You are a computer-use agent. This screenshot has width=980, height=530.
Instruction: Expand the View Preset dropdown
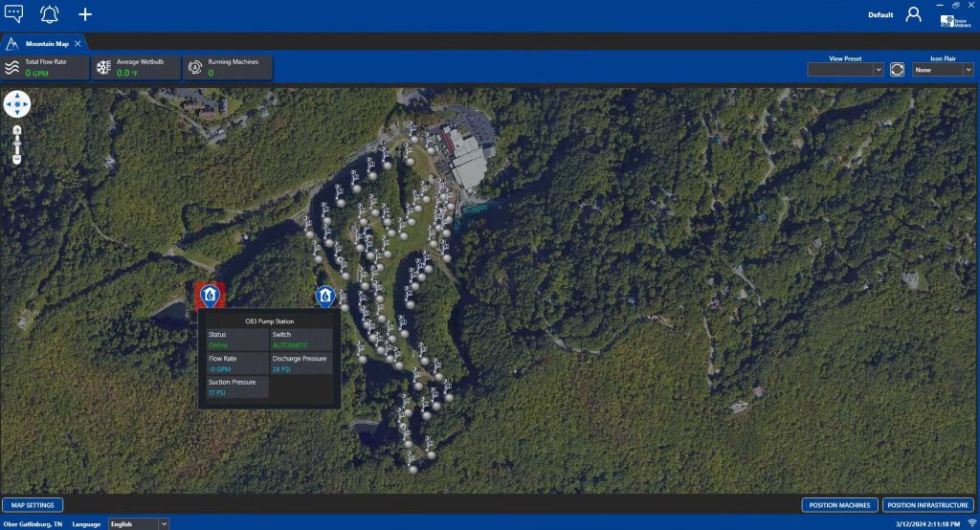[845, 70]
